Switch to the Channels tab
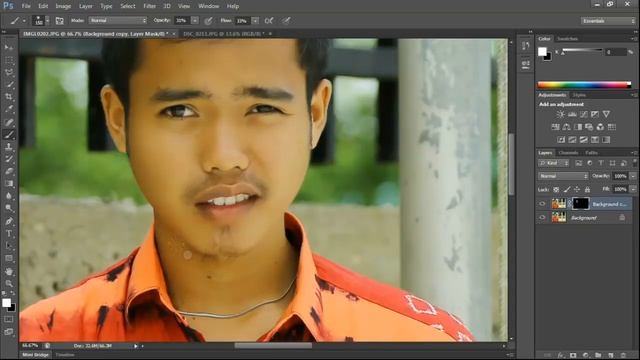 pyautogui.click(x=568, y=153)
